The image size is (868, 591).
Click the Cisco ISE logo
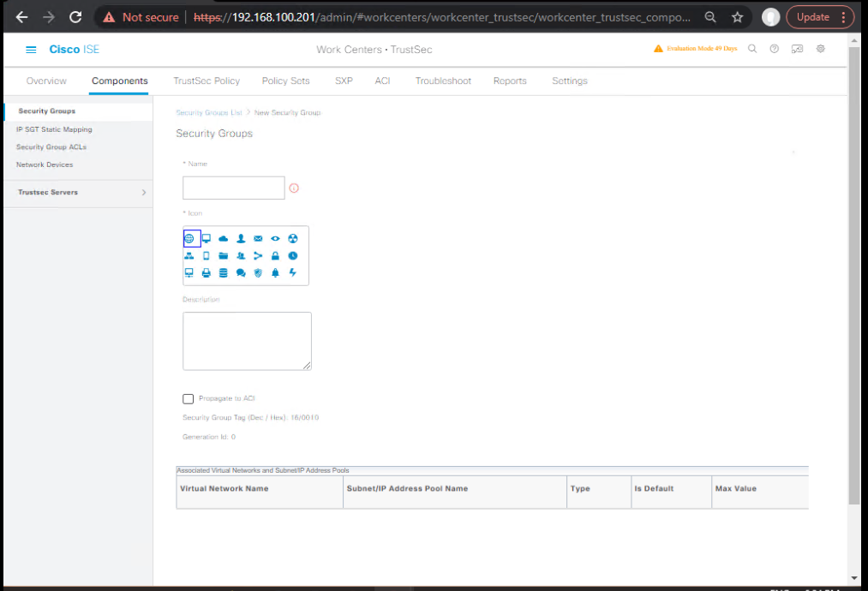[75, 50]
